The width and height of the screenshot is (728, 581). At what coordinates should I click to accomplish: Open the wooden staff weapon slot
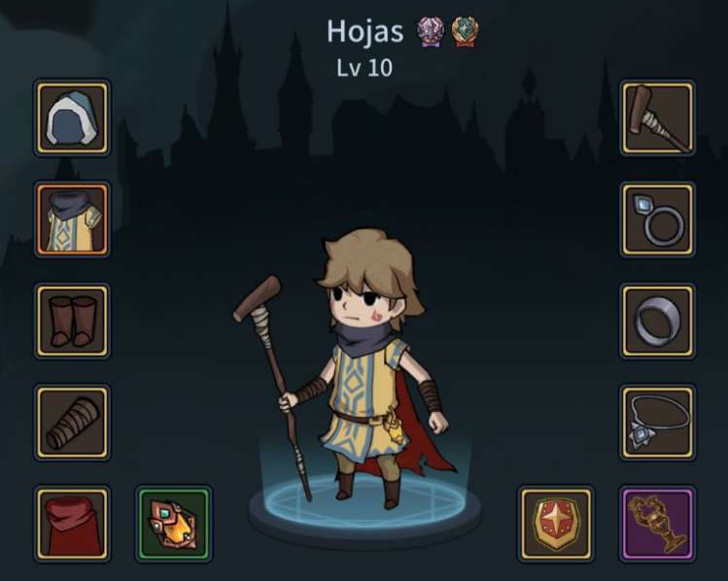point(657,118)
